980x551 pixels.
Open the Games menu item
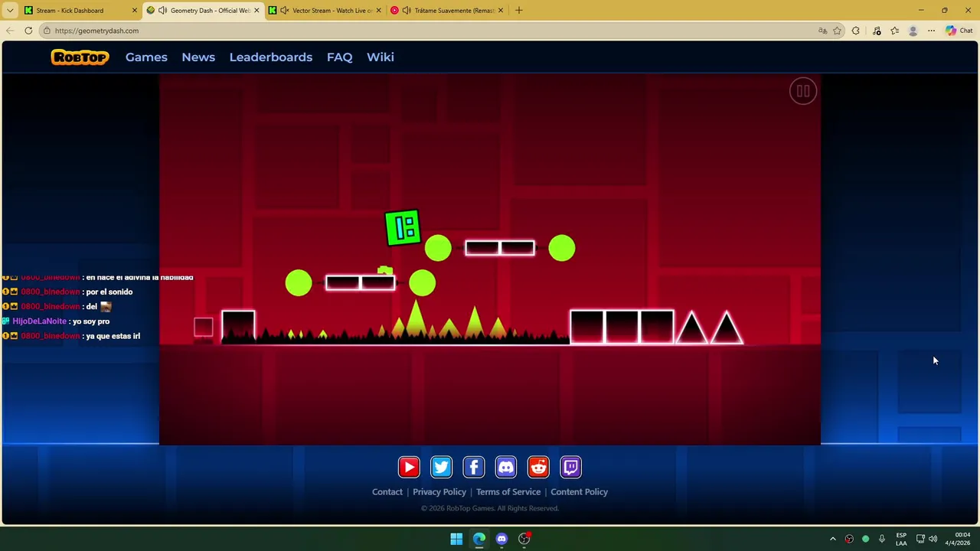[146, 57]
